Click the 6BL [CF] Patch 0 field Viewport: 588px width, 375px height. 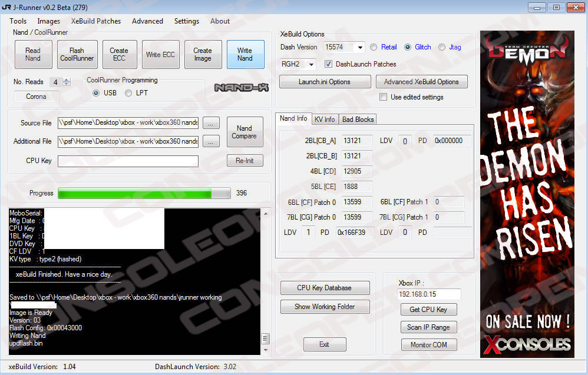(x=357, y=202)
